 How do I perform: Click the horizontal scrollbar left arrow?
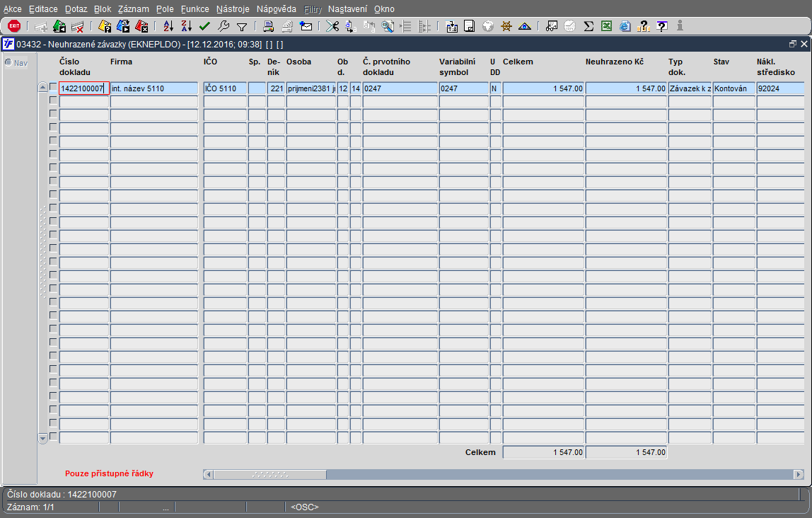[x=208, y=475]
